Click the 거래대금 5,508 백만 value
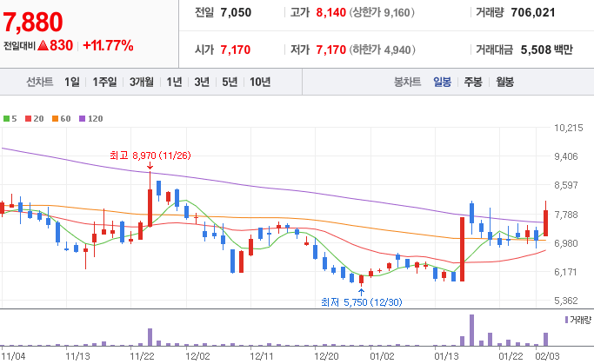The width and height of the screenshot is (594, 364). point(547,50)
